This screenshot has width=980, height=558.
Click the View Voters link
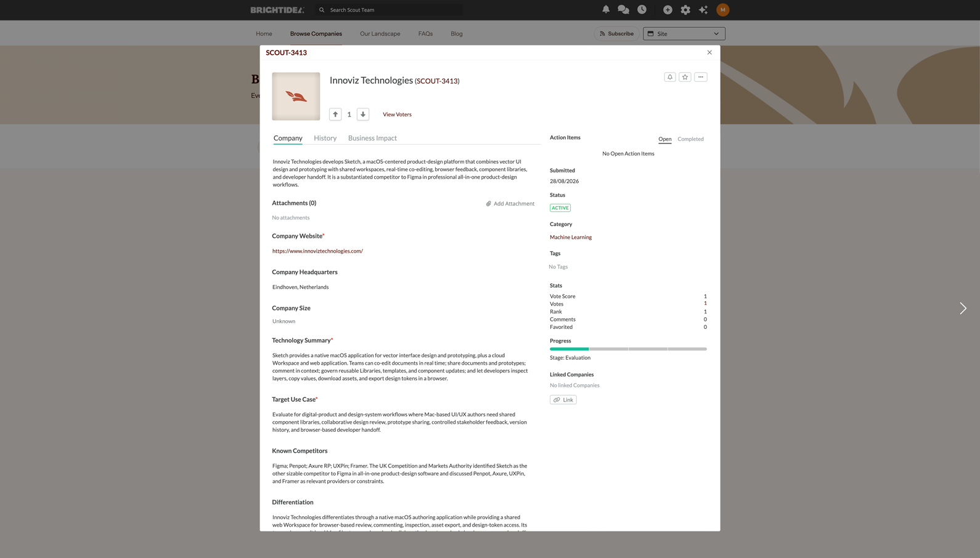(397, 115)
